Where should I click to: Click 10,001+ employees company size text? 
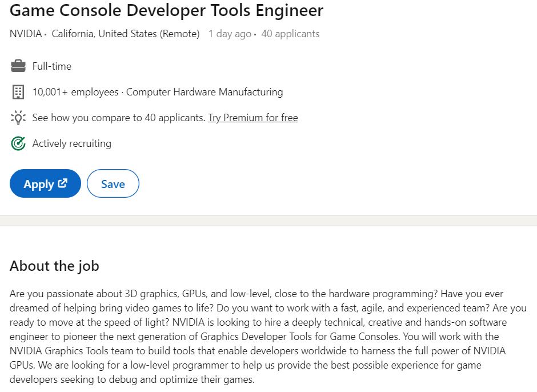click(75, 92)
